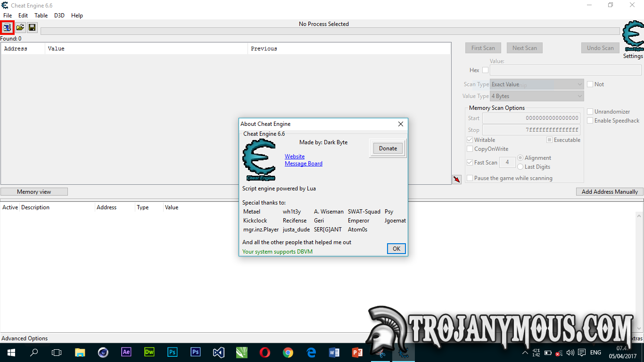The image size is (644, 362).
Task: Open Microsoft Word from the taskbar
Action: [x=334, y=352]
